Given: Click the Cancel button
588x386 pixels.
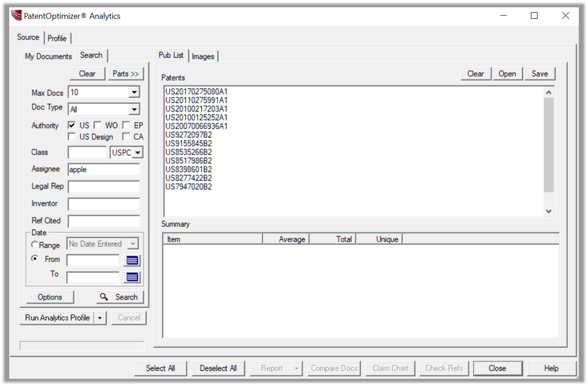Looking at the screenshot, I should tap(129, 318).
